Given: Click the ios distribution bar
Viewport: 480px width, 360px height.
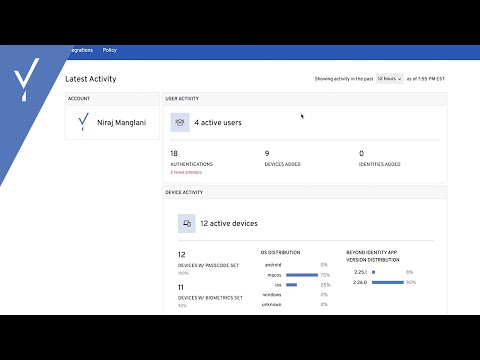Looking at the screenshot, I should tap(291, 285).
